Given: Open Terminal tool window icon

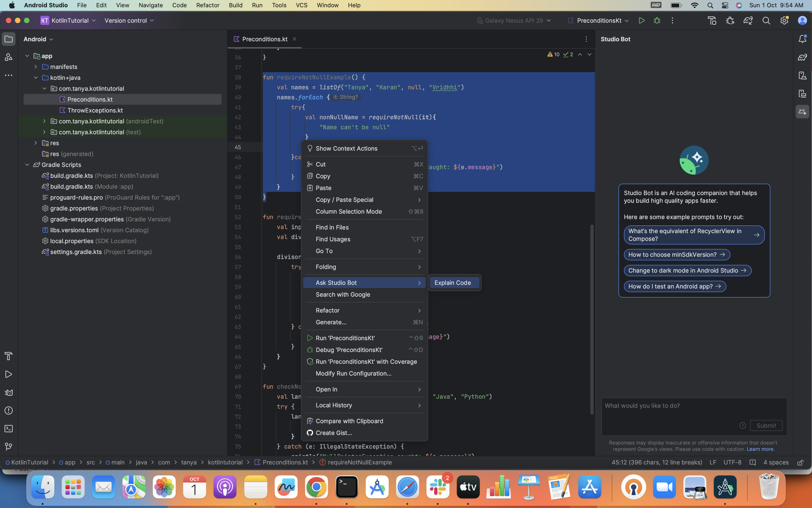Looking at the screenshot, I should point(9,429).
